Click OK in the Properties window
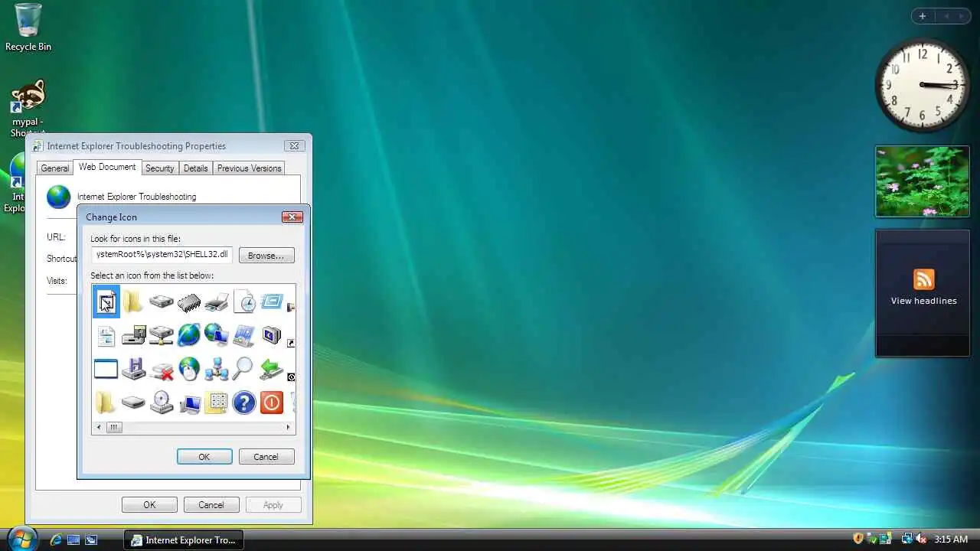Screen dimensions: 980x551 point(149,505)
